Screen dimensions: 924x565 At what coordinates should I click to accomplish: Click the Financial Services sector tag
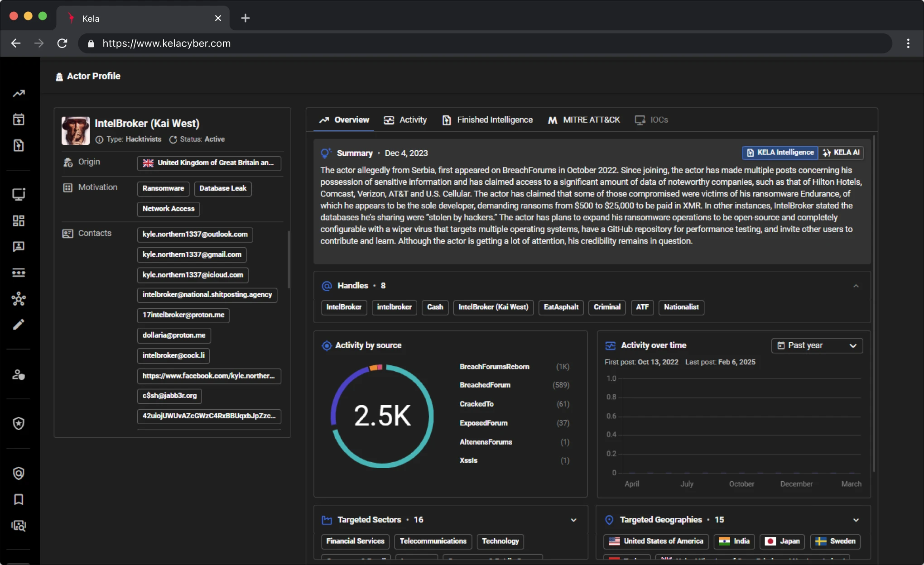click(x=355, y=541)
